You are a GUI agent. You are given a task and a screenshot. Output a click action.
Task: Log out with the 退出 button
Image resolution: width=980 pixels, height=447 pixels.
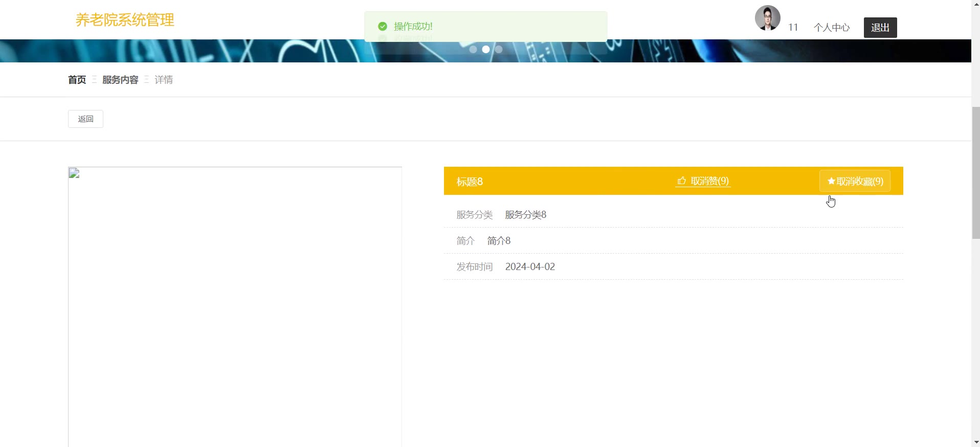880,28
